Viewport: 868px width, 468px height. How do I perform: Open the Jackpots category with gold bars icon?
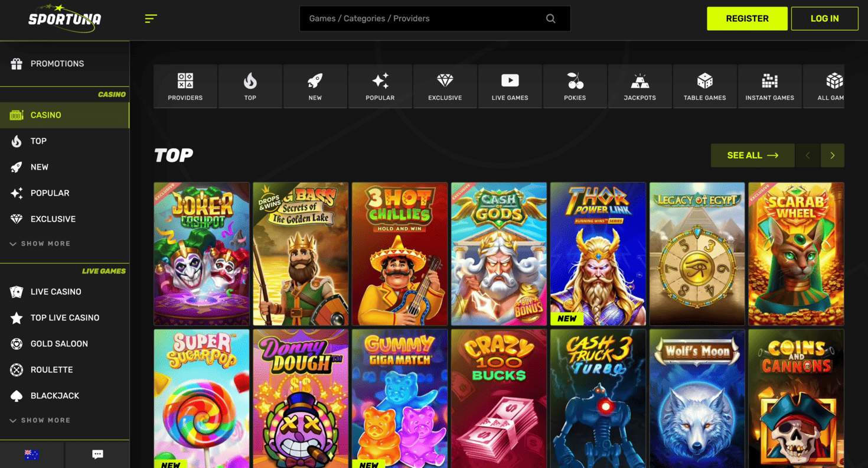click(x=640, y=86)
